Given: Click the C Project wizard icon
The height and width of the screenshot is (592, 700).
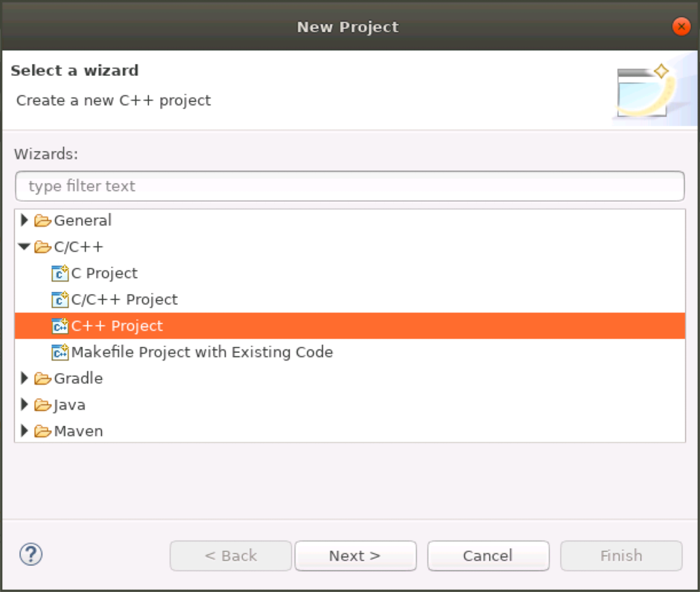Looking at the screenshot, I should 60,273.
